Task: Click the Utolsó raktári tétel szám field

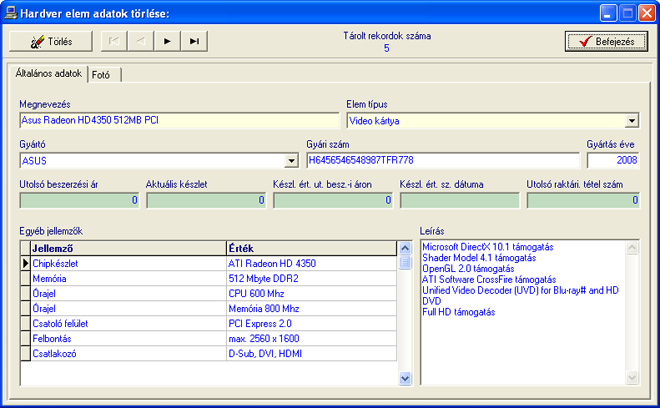Action: [583, 200]
